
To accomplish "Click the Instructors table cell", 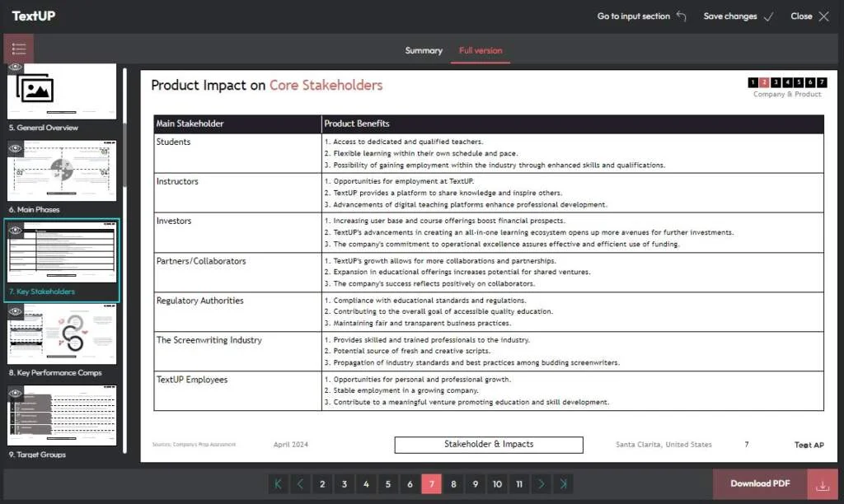I will (237, 193).
